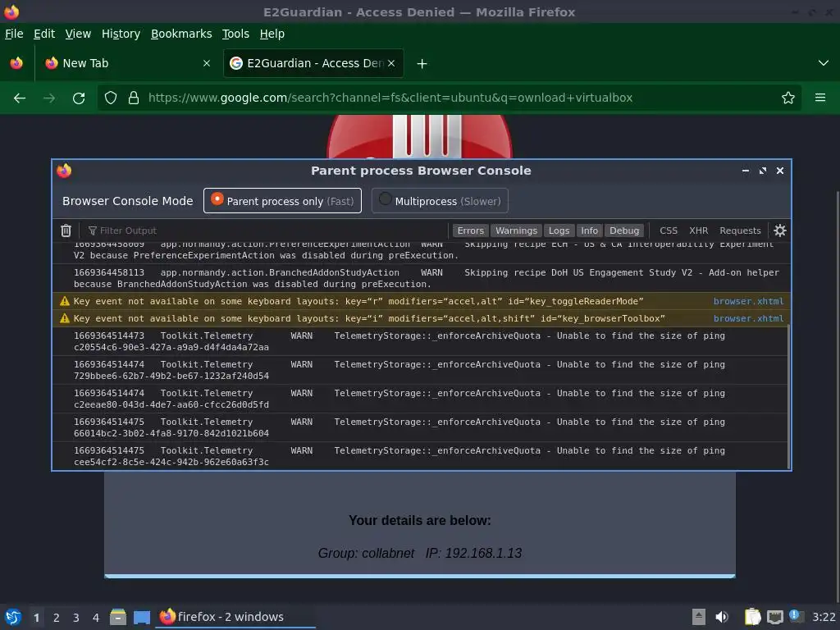
Task: Close the New Tab tab
Action: click(x=207, y=63)
